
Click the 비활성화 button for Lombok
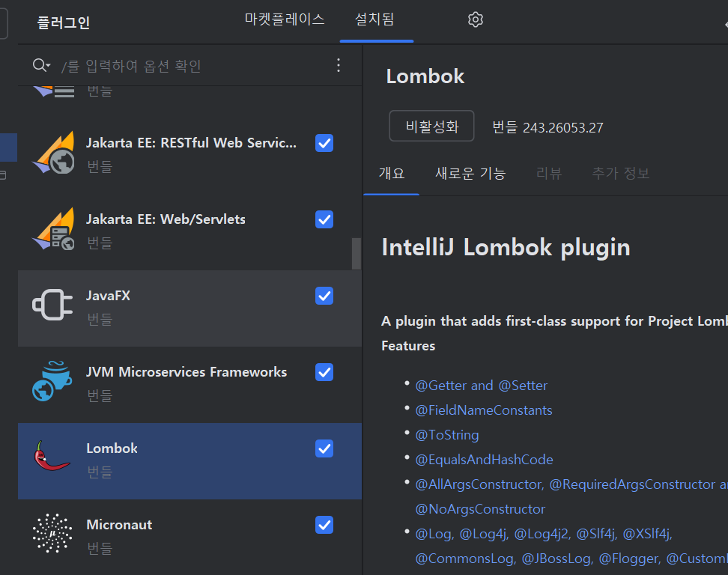432,126
